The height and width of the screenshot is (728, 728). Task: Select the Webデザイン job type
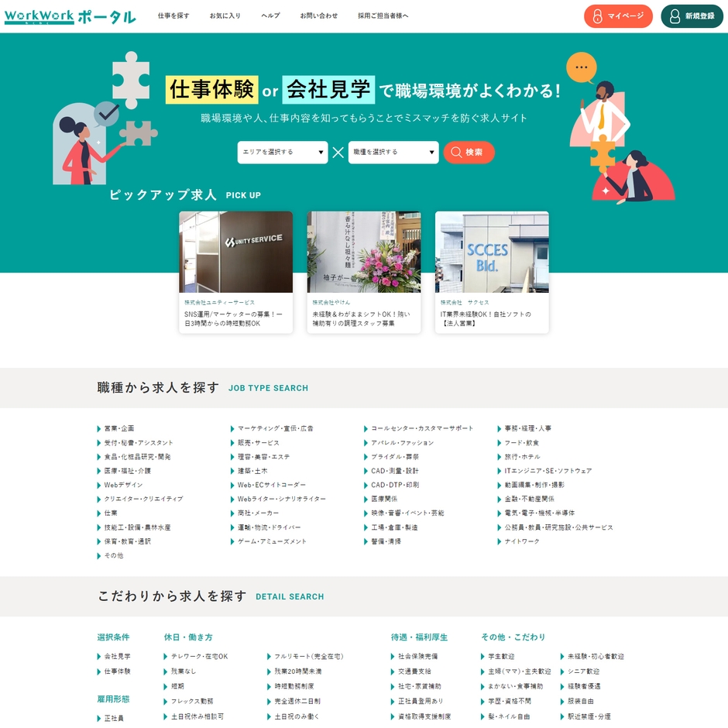(x=123, y=485)
